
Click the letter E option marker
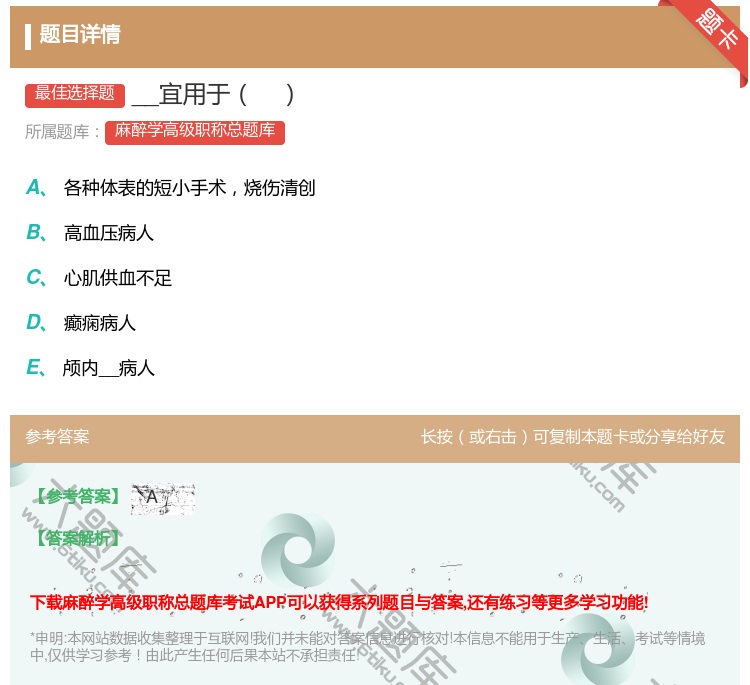(x=37, y=367)
